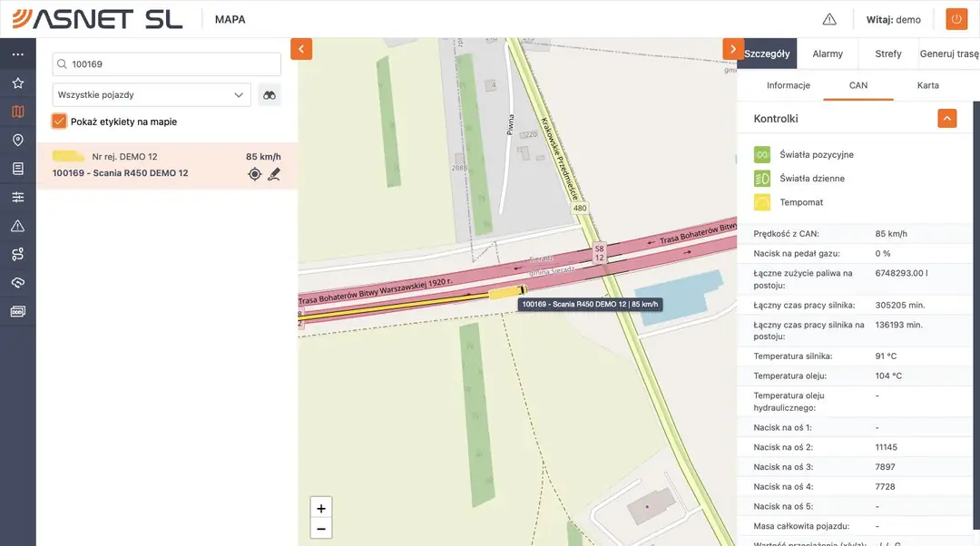Open route planning icon in sidebar
980x546 pixels.
(x=17, y=254)
